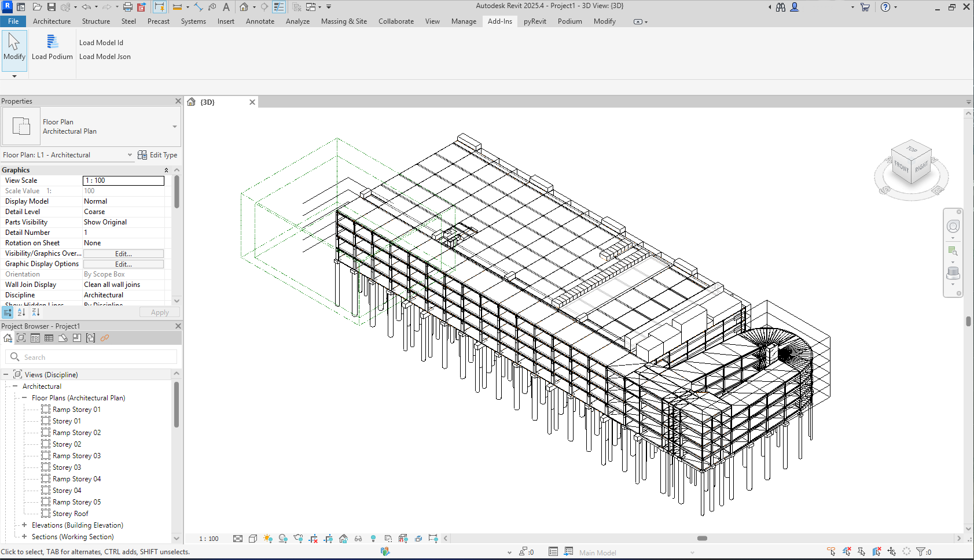This screenshot has height=560, width=974.
Task: Click the Print icon in quick access toolbar
Action: [128, 7]
